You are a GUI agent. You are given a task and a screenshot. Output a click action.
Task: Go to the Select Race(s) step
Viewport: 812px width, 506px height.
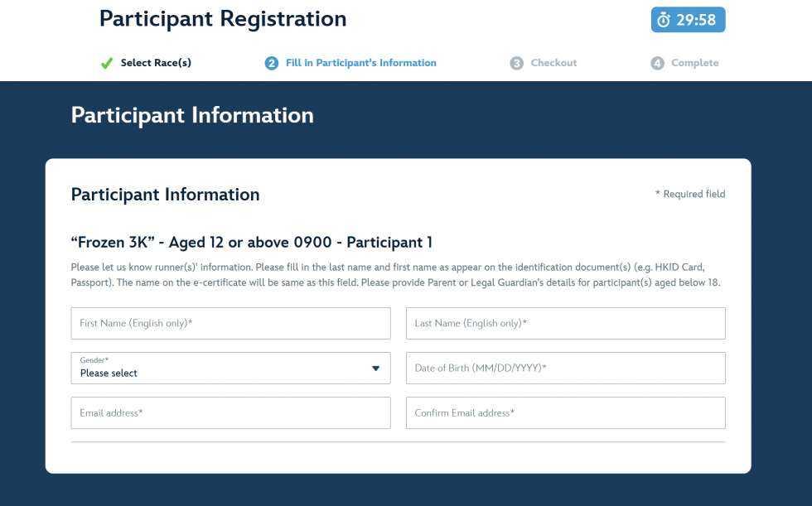click(x=156, y=63)
